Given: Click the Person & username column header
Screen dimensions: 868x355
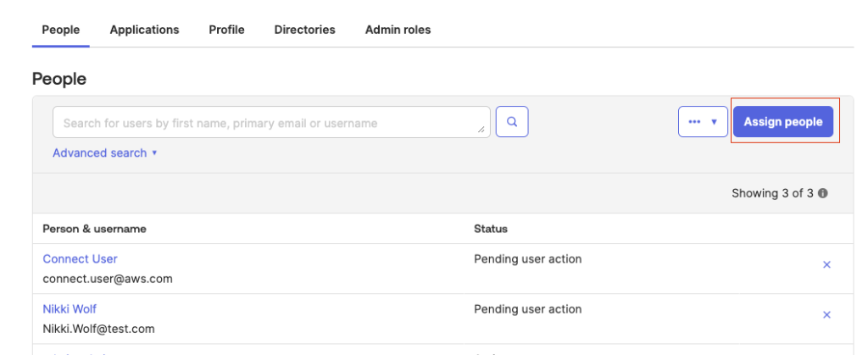Looking at the screenshot, I should tap(94, 229).
